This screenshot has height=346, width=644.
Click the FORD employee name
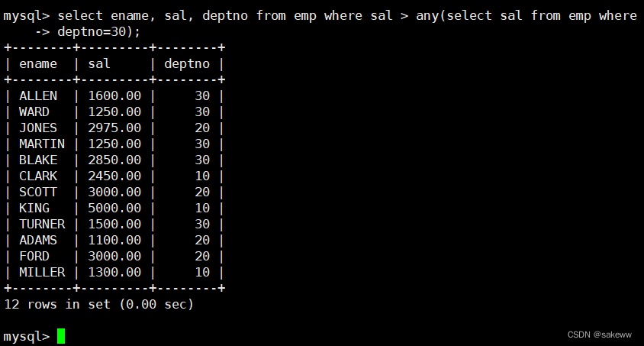[34, 256]
